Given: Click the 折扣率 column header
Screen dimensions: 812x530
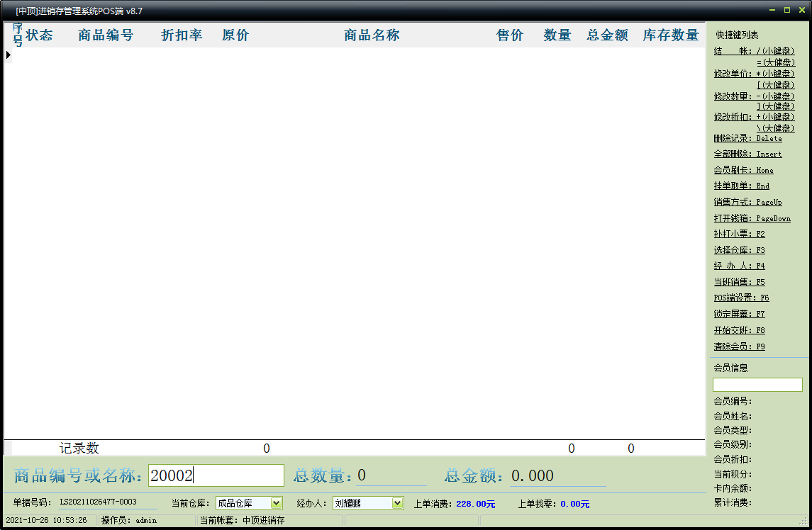Looking at the screenshot, I should (182, 35).
